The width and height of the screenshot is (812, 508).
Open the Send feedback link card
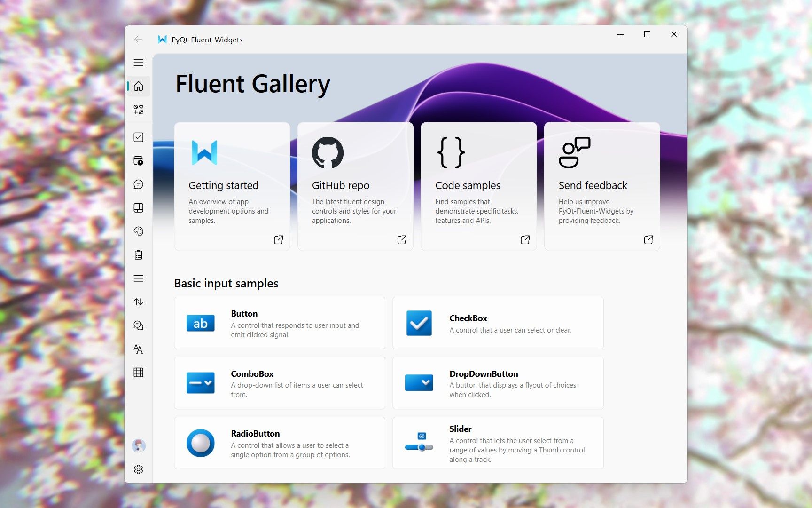(x=602, y=186)
